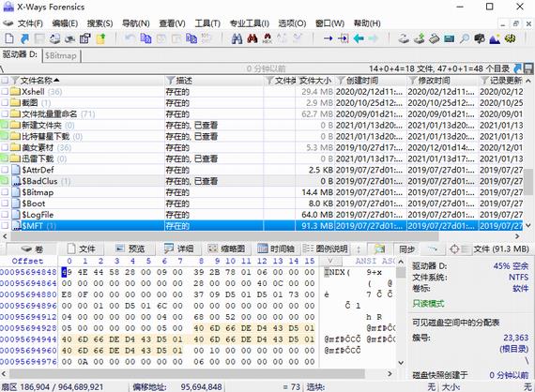
Task: Click the red binoculars search icon
Action: pyautogui.click(x=252, y=38)
